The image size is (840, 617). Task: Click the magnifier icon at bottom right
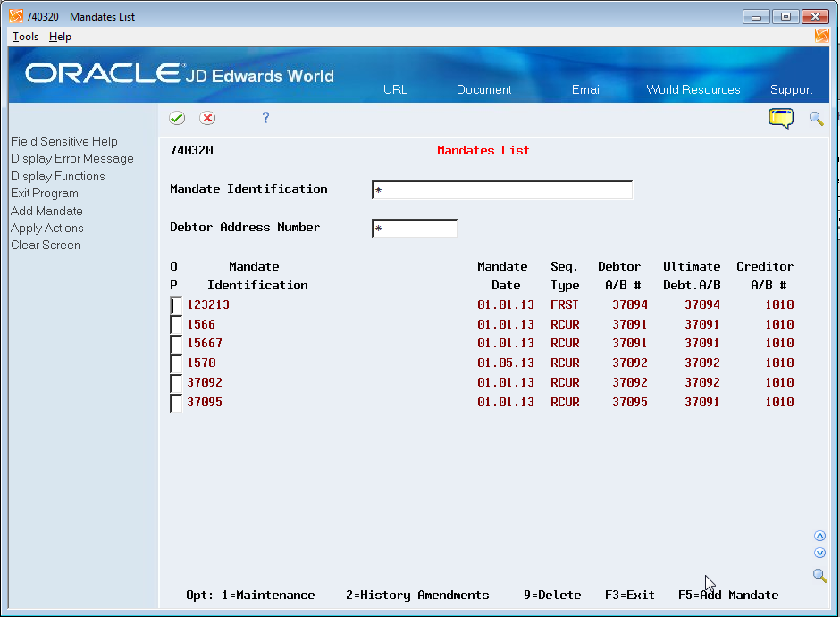tap(819, 576)
